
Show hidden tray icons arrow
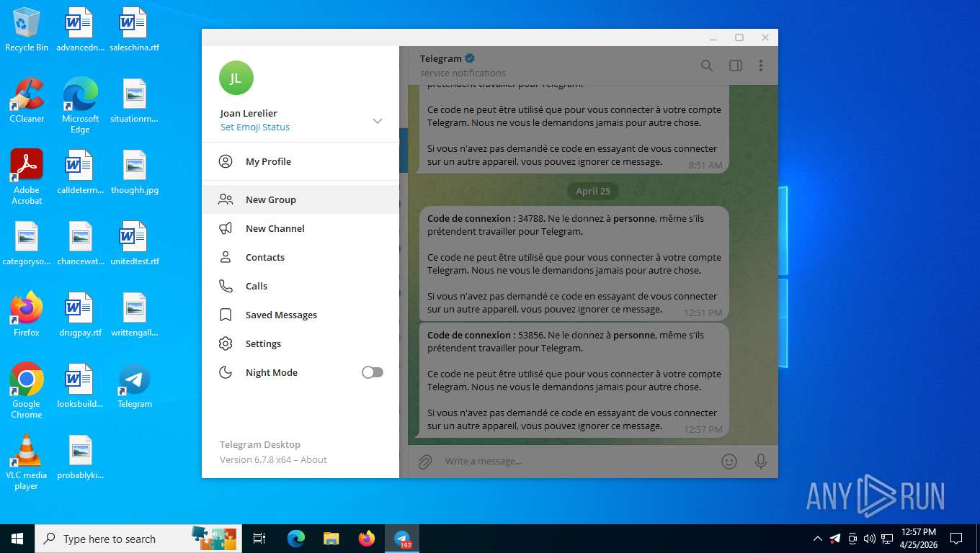(x=817, y=539)
